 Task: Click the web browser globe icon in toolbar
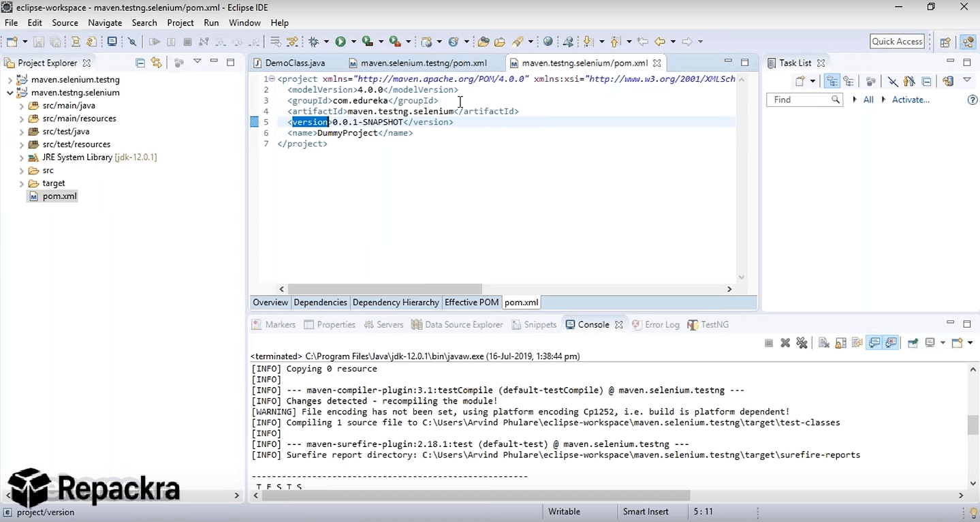(x=548, y=42)
